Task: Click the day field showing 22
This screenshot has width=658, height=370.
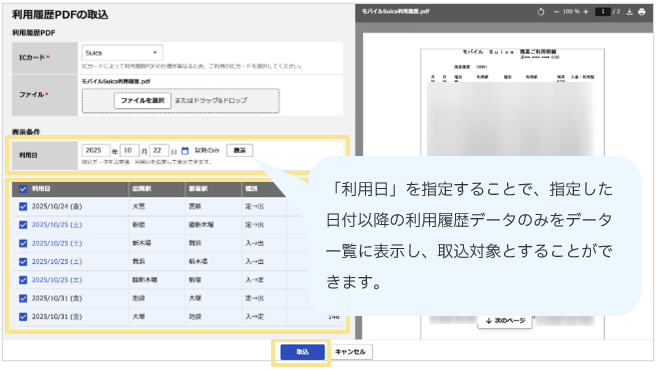Action: click(x=159, y=150)
